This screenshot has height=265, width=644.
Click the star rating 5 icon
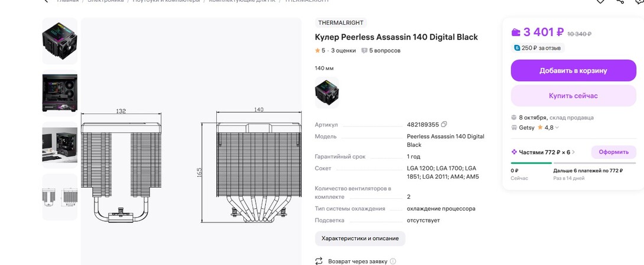[x=317, y=51]
